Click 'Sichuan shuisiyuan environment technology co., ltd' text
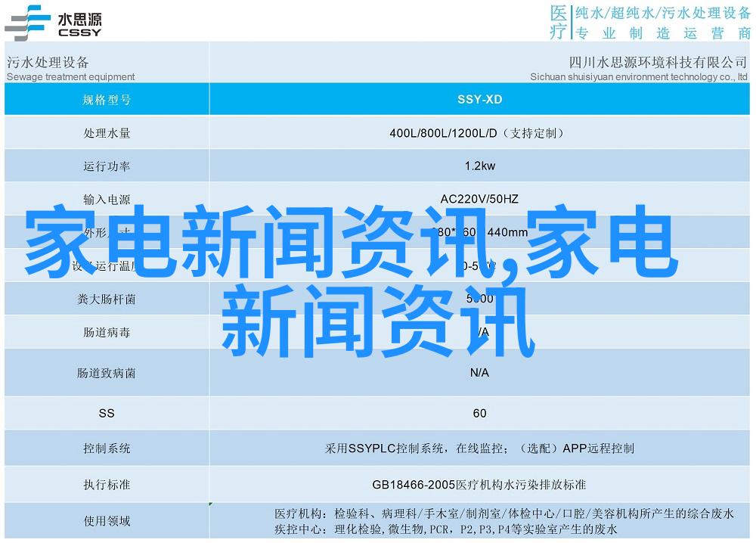This screenshot has height=543, width=756. (639, 76)
